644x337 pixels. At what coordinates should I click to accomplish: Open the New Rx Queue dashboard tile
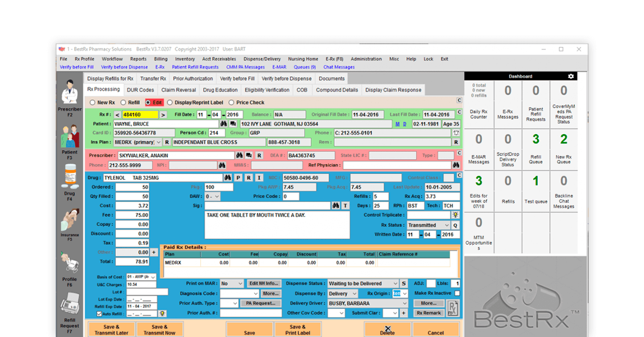[563, 150]
